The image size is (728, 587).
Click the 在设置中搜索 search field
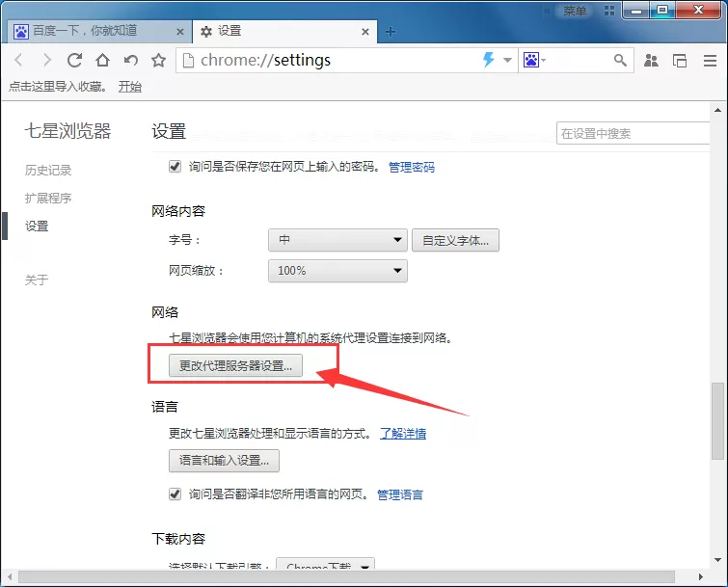coord(633,134)
